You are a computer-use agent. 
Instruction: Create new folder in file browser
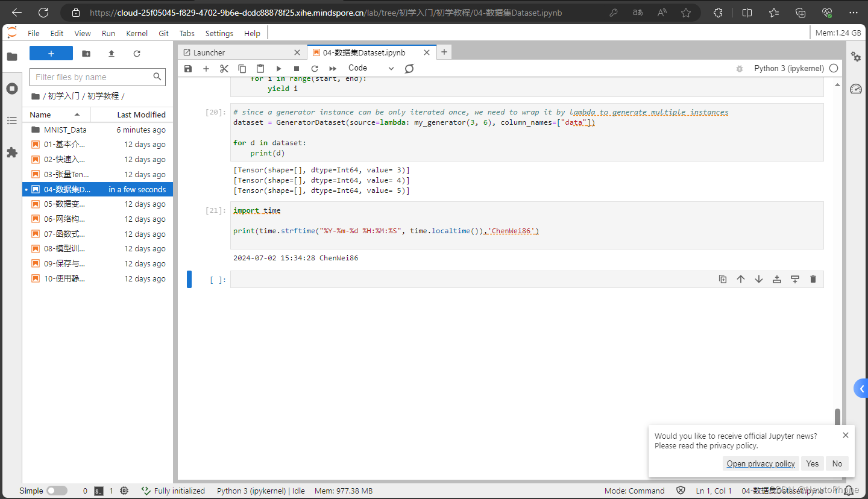[x=86, y=54]
